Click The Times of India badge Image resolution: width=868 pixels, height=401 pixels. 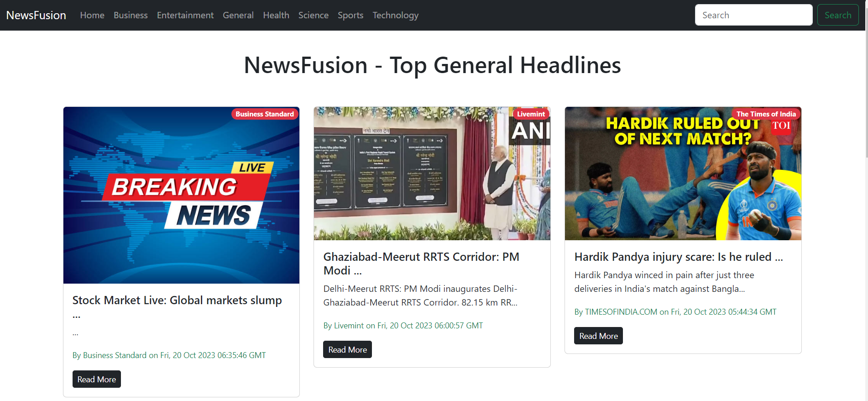[x=766, y=114]
